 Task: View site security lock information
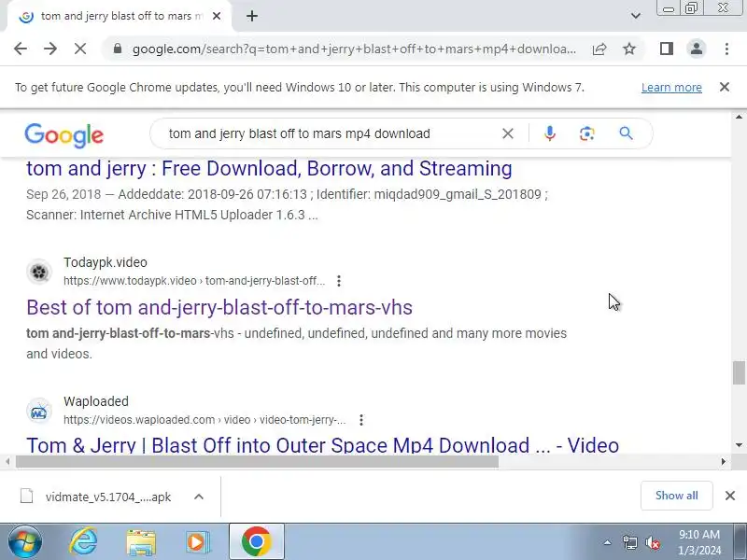[x=118, y=49]
